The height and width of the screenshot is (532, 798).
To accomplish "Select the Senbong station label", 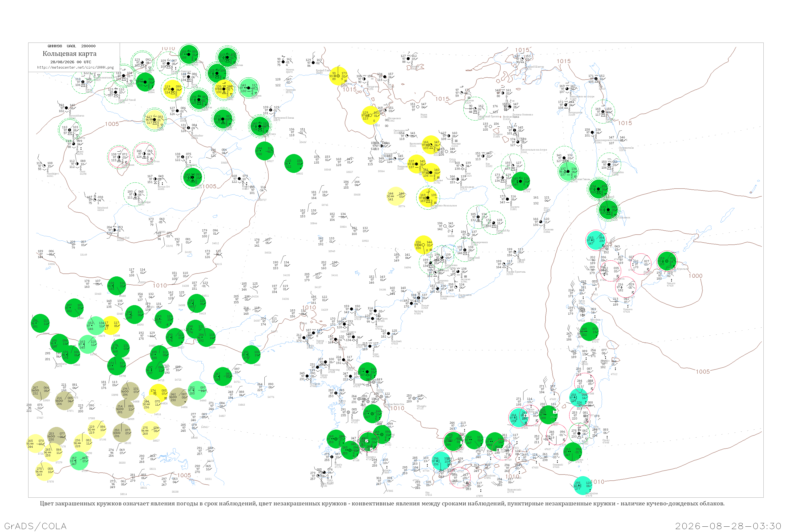I will [419, 311].
